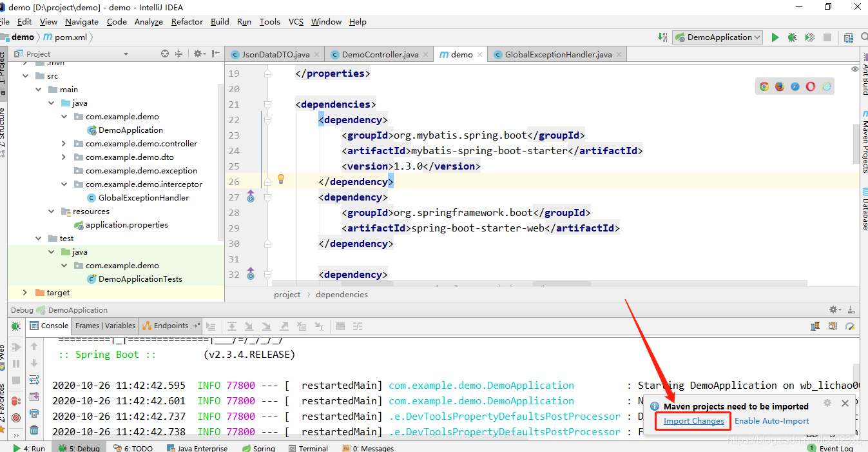Expand the target folder
The width and height of the screenshot is (868, 452).
coord(25,293)
